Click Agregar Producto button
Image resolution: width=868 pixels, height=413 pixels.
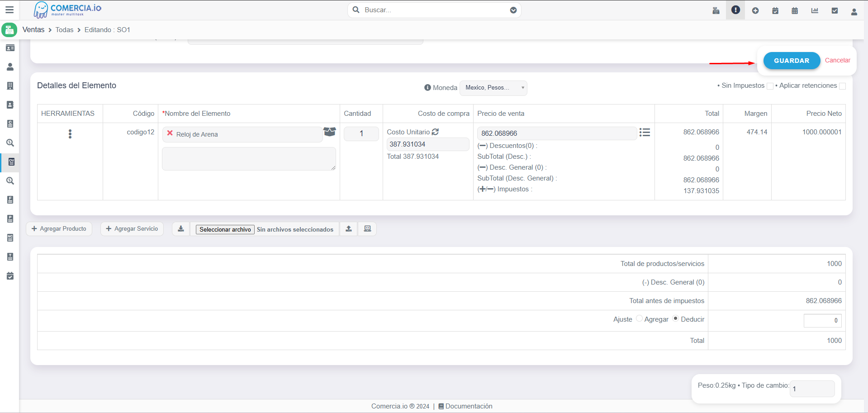point(59,229)
